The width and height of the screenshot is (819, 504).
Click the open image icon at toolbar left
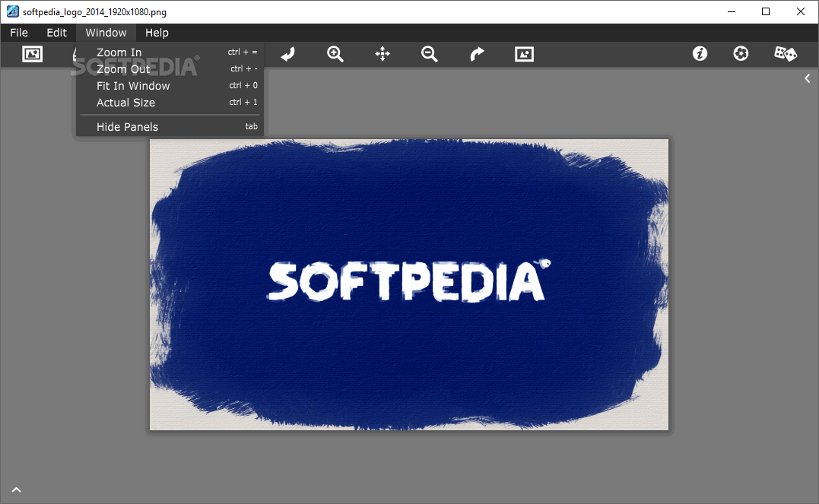[x=33, y=54]
